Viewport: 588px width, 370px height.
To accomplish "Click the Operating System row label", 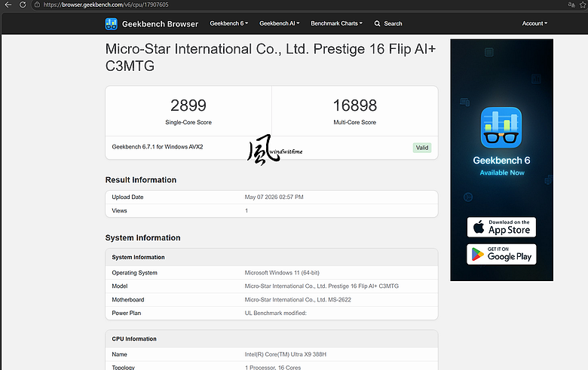I will [135, 273].
